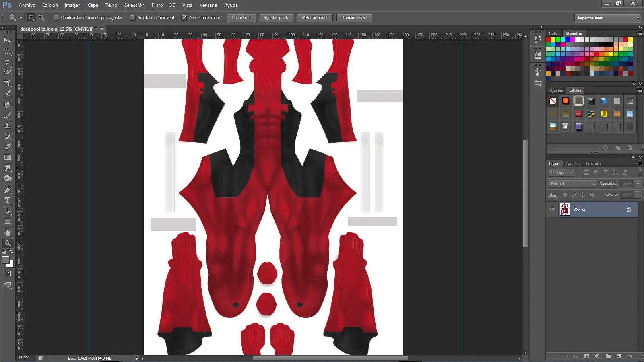
Task: Click the 'Píx. reales' button
Action: pyautogui.click(x=241, y=18)
